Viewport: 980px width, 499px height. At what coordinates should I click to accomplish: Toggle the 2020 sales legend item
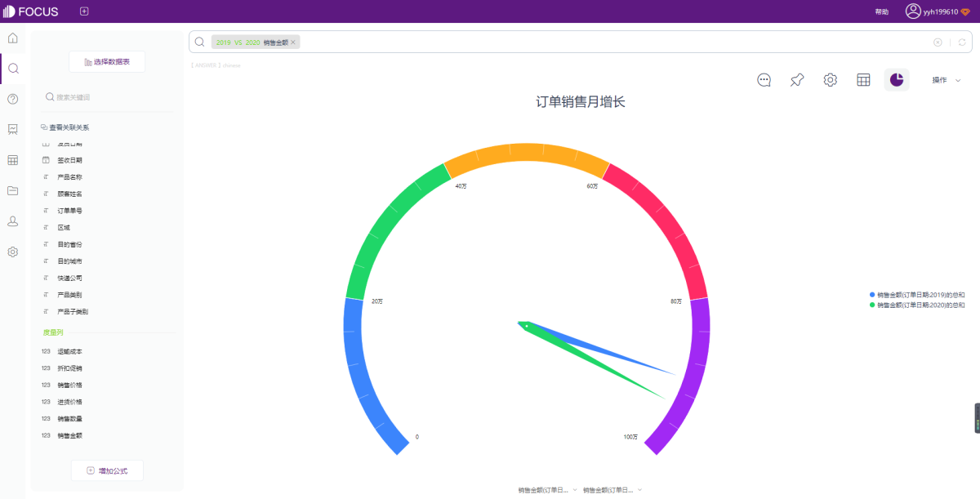click(x=920, y=305)
